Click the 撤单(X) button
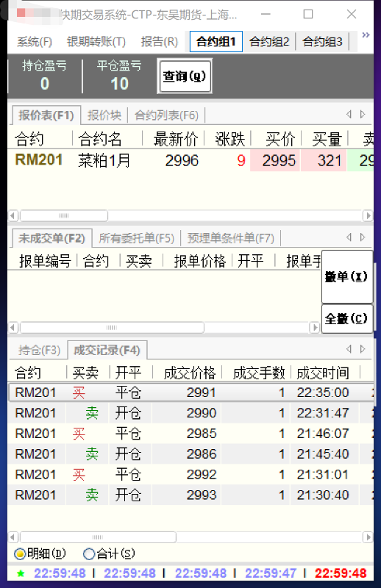 [346, 277]
